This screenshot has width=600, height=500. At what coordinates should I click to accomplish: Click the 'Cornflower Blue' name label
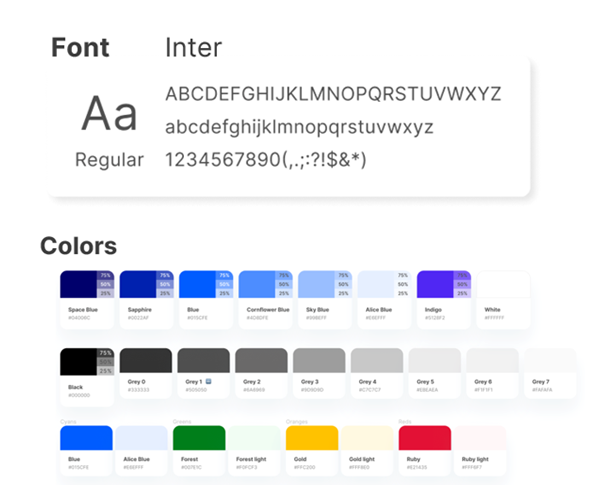point(268,309)
